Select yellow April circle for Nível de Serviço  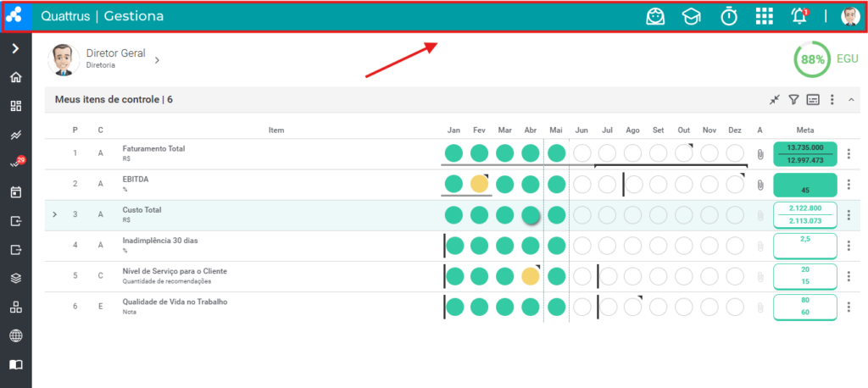[531, 275]
